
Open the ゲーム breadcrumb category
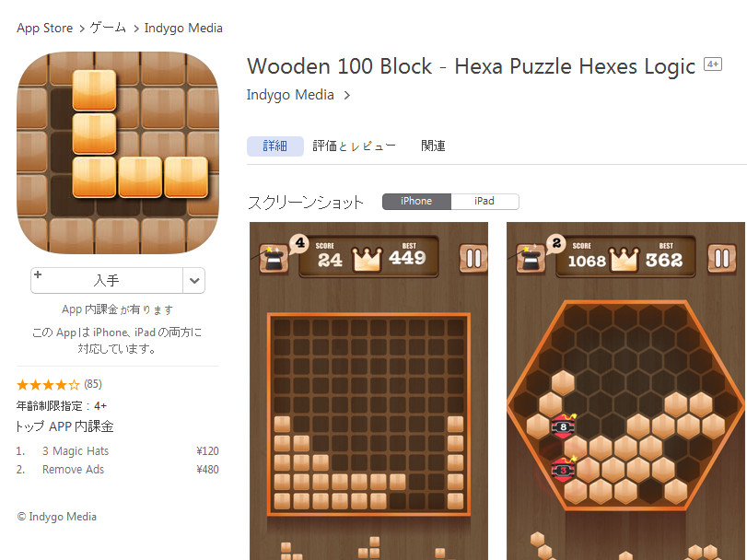tap(108, 28)
